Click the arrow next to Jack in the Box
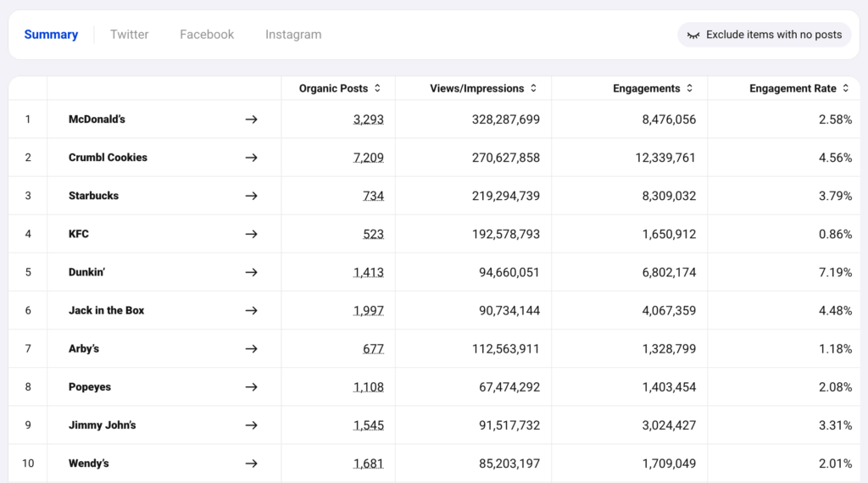Image resolution: width=868 pixels, height=483 pixels. 251,310
